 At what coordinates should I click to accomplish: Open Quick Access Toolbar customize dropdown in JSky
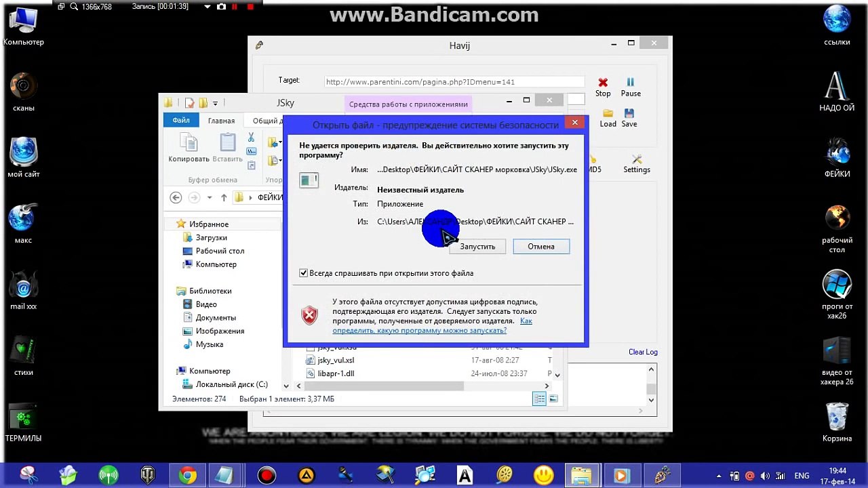[215, 103]
